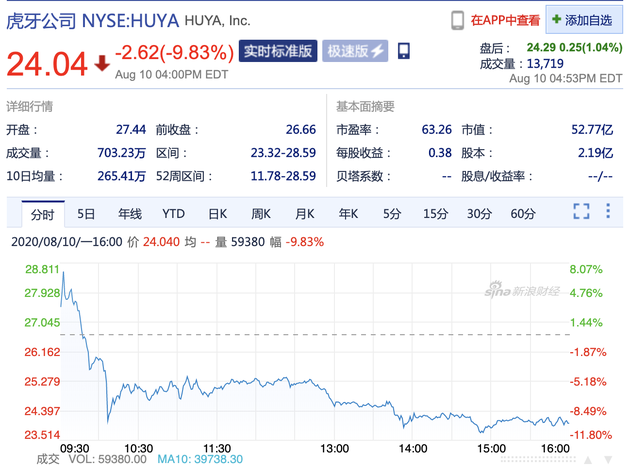Switch to 极速版 fast mode

point(355,51)
